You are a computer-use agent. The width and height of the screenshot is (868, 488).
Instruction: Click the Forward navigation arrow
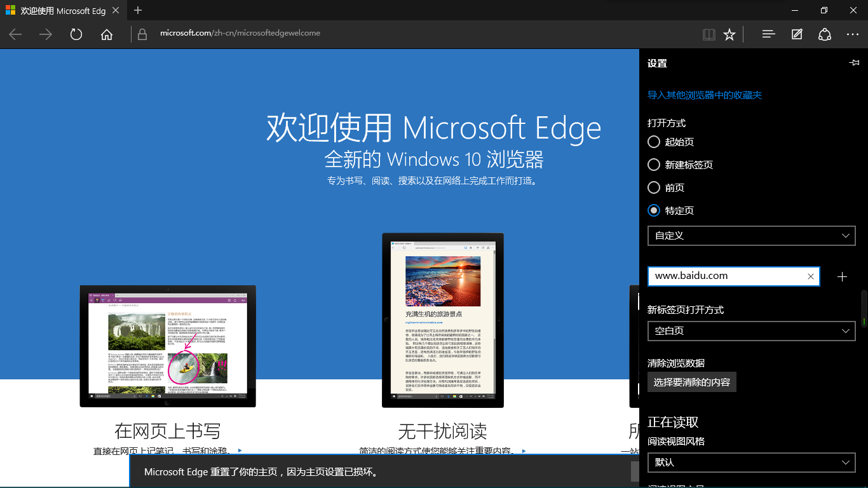(x=45, y=34)
